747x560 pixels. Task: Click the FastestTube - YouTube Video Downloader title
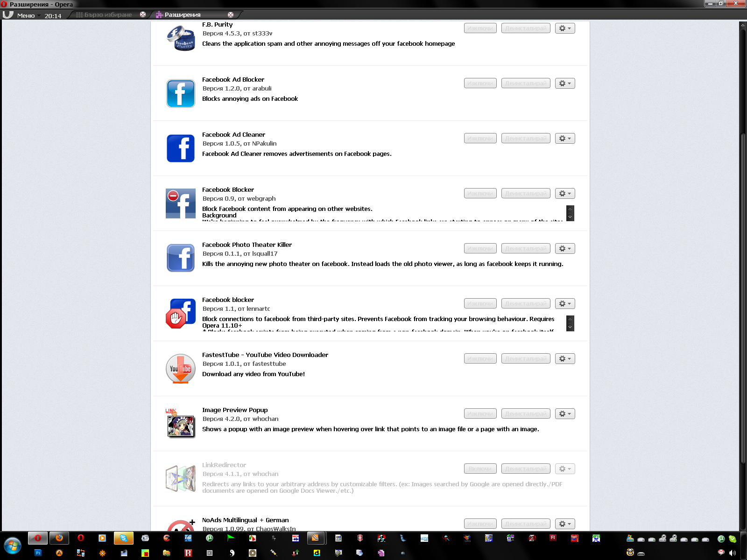tap(265, 355)
